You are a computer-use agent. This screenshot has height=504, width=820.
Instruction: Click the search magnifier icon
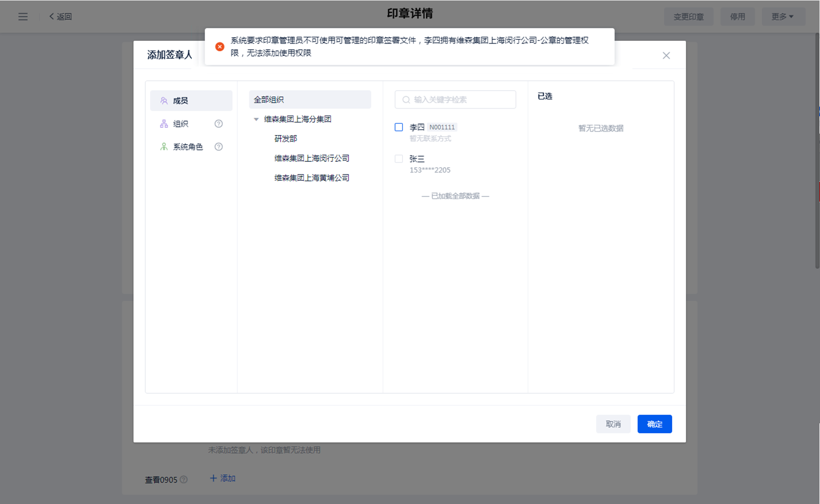pyautogui.click(x=406, y=100)
